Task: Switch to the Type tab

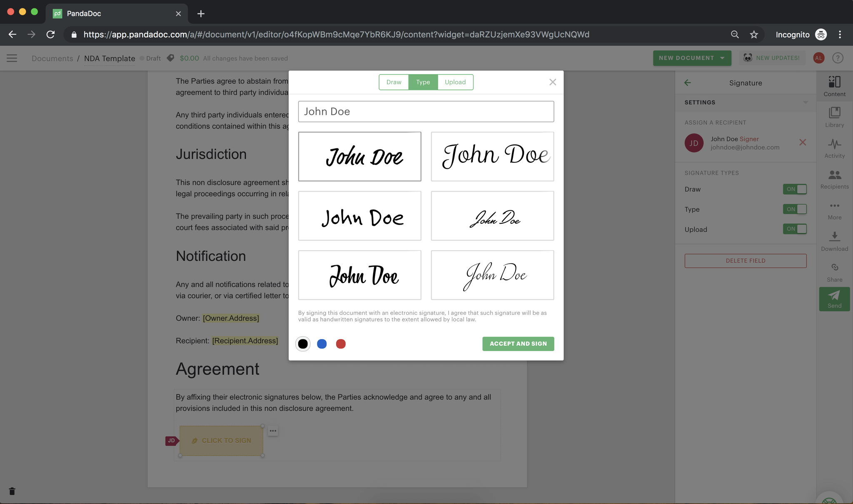Action: [x=423, y=82]
